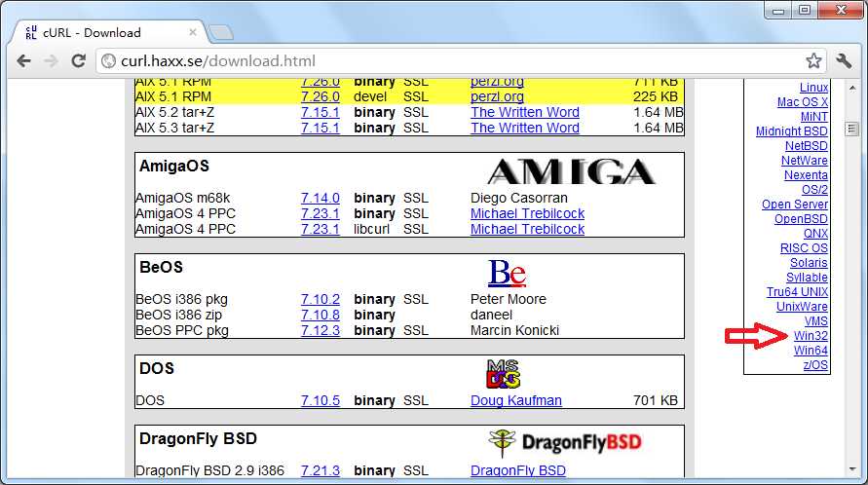The image size is (868, 485).
Task: Download 7.26.0 devel for AIX 5.1 RPM
Action: (320, 96)
